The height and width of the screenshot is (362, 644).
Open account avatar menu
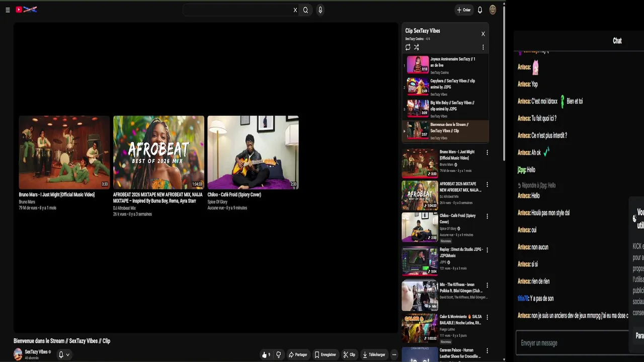pyautogui.click(x=493, y=10)
